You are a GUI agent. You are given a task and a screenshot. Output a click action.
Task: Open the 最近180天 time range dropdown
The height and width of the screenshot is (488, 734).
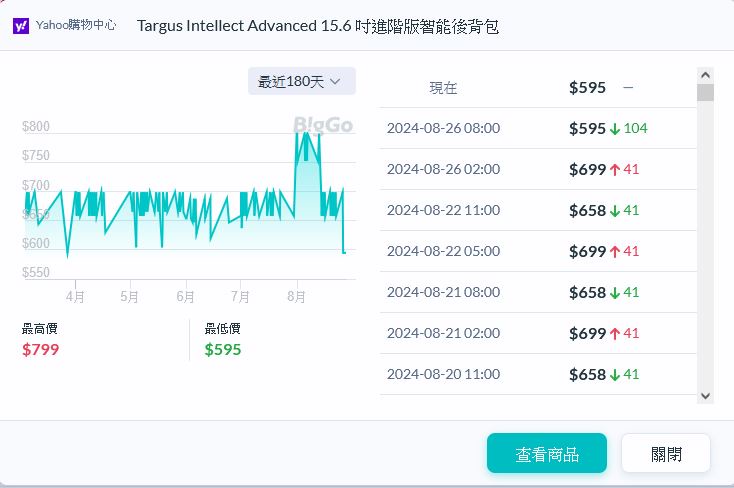[301, 81]
